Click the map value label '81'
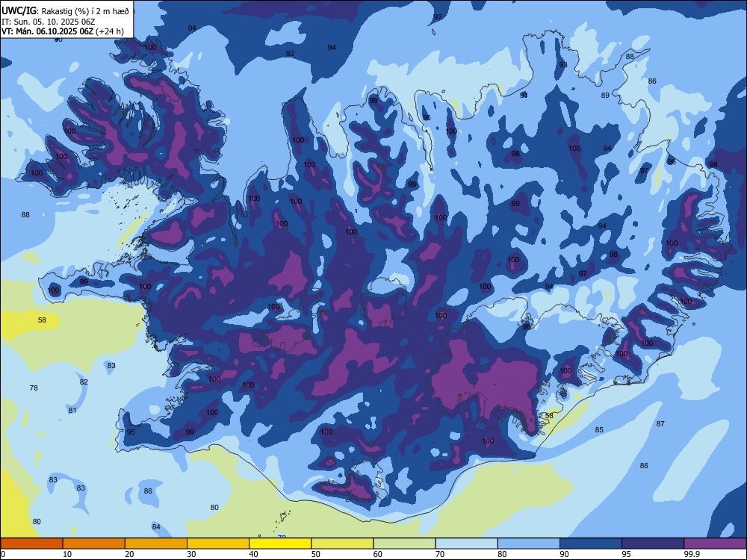The height and width of the screenshot is (560, 747). point(72,410)
